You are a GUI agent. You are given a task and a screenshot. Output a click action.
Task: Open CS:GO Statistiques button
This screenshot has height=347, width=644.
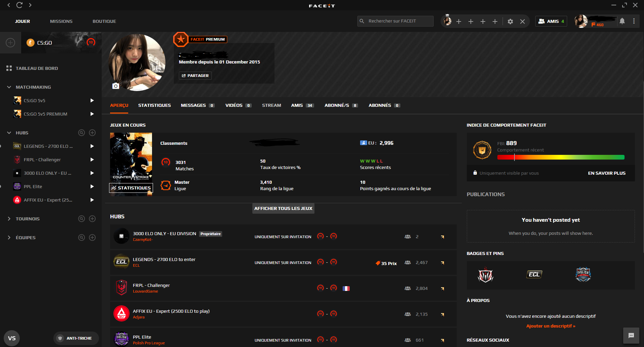coord(131,188)
